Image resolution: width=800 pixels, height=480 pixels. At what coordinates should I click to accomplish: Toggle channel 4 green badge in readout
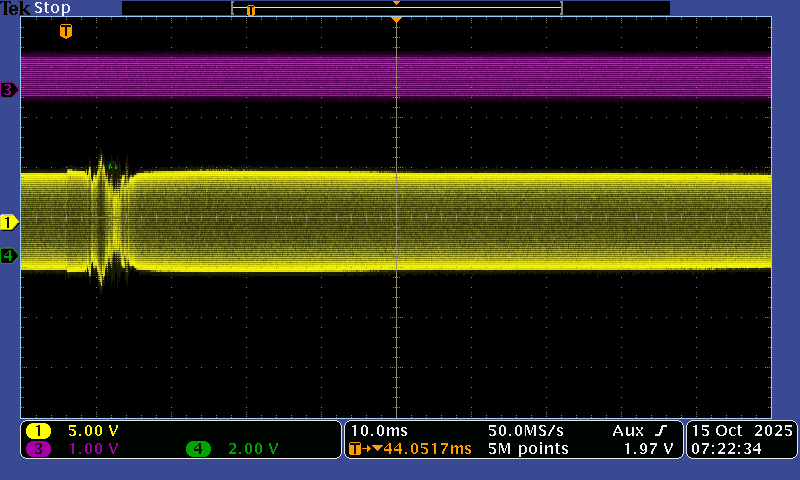click(x=199, y=449)
